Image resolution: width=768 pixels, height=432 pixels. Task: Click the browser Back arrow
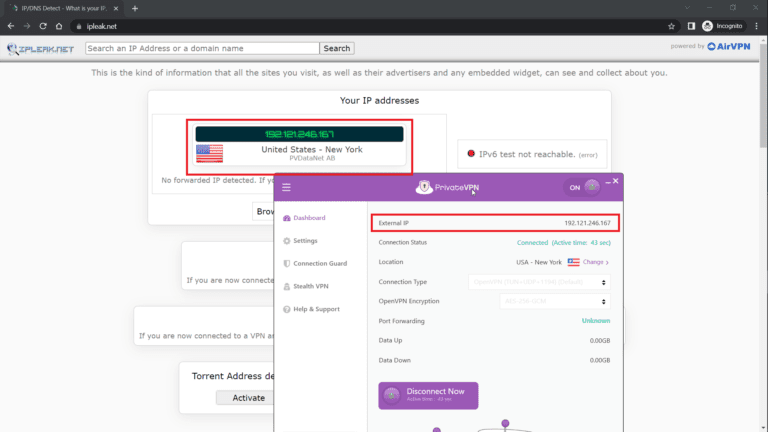pos(11,26)
